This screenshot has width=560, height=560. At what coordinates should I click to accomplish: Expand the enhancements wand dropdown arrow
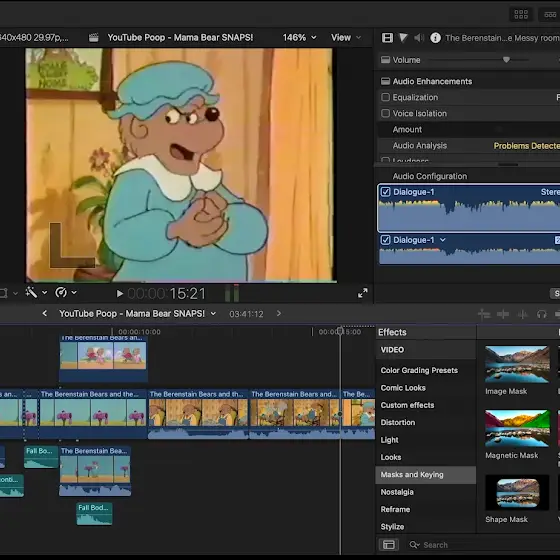click(45, 292)
